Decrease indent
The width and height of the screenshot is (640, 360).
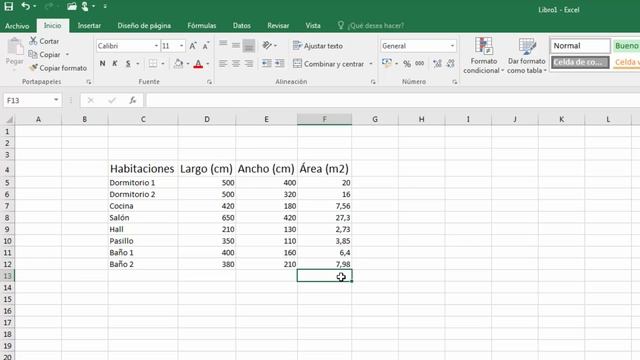(267, 63)
